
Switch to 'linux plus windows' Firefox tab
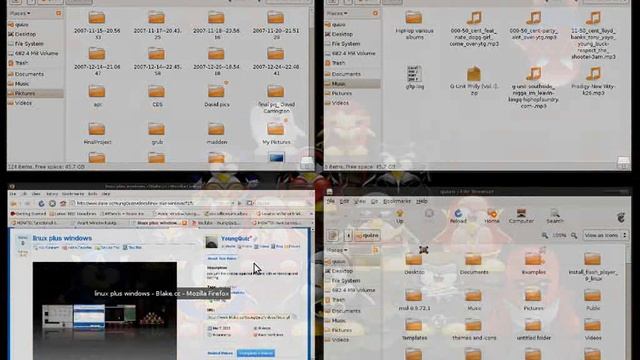(x=160, y=223)
